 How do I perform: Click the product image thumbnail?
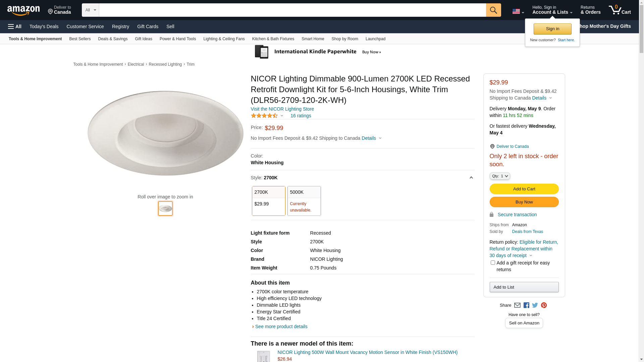click(x=165, y=208)
